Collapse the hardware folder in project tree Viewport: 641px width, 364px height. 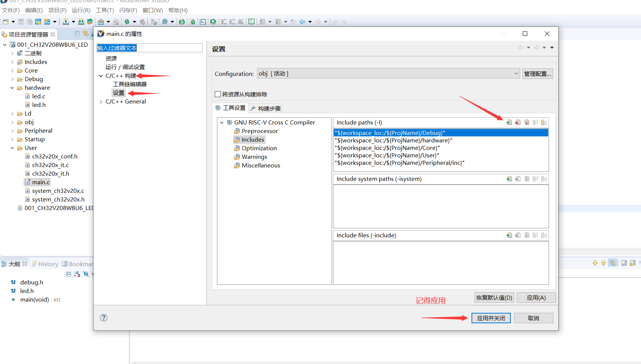12,88
